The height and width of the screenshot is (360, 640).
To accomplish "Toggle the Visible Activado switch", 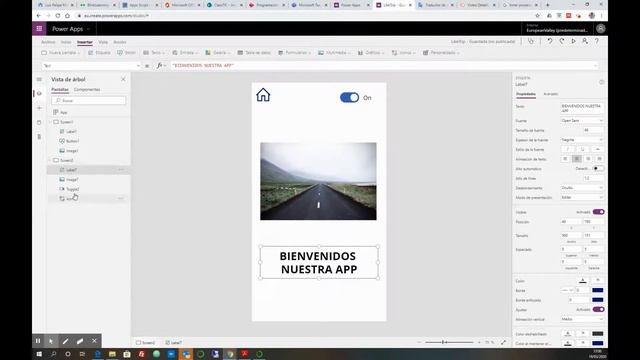I will tap(598, 212).
